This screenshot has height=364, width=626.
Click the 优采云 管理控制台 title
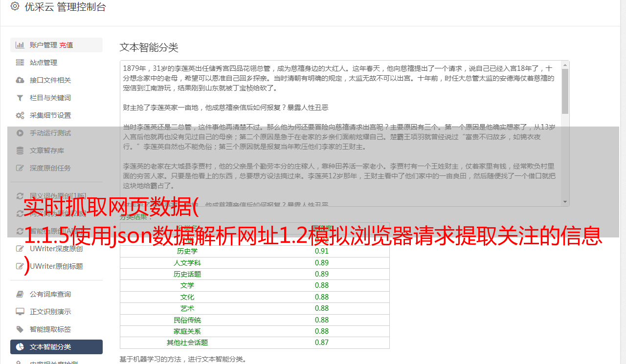point(65,7)
